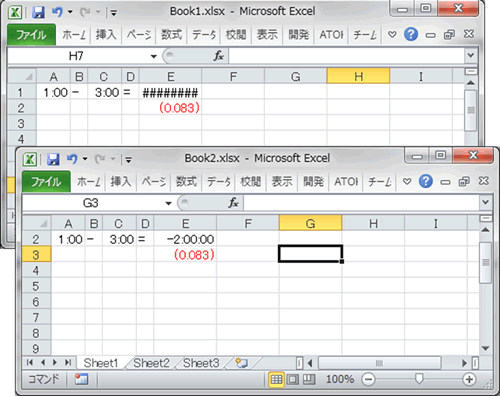Open the ファイル tab in Book2
This screenshot has width=500, height=396.
click(46, 182)
